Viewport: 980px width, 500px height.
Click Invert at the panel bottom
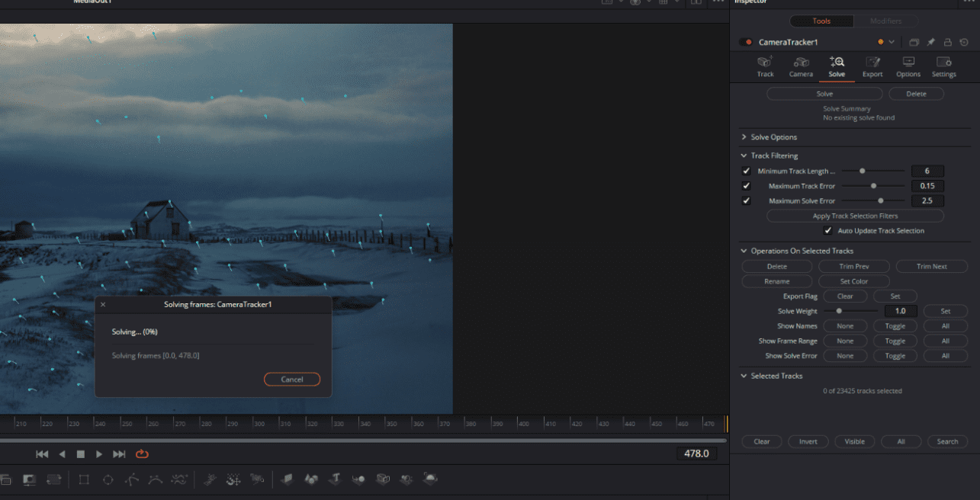tap(808, 441)
